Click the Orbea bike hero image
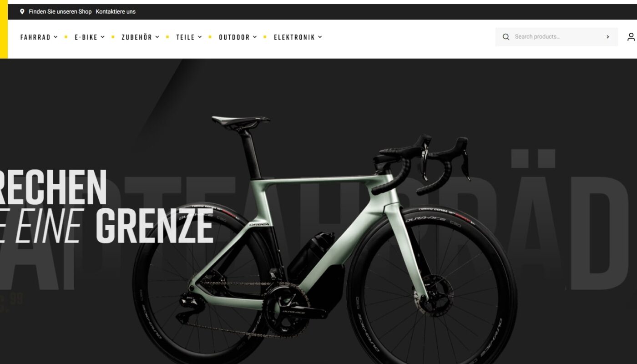Screen dimensions: 637x364 [325, 237]
